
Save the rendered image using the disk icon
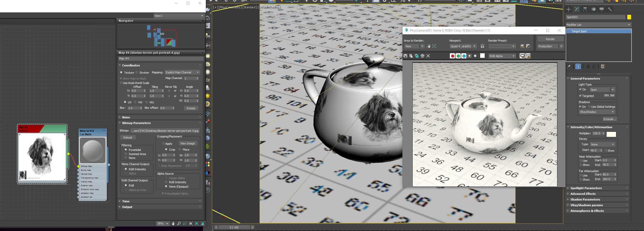(405, 56)
